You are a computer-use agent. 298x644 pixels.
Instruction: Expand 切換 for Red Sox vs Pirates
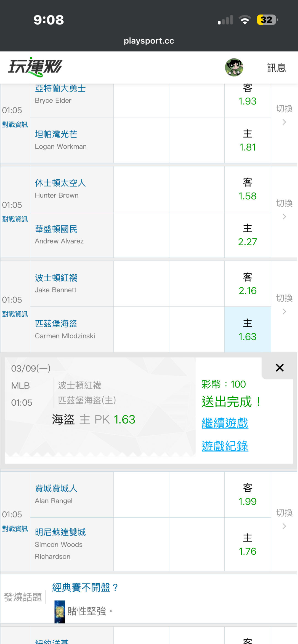(284, 304)
